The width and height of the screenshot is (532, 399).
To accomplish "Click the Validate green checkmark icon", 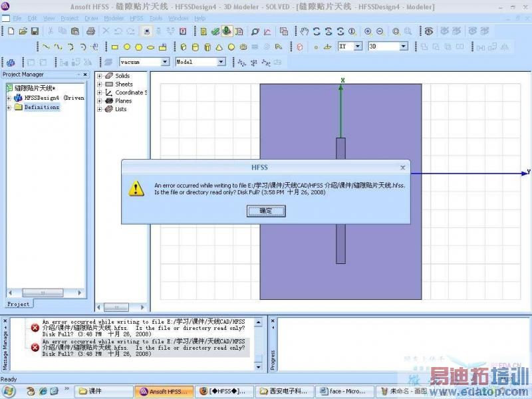I will [x=215, y=31].
